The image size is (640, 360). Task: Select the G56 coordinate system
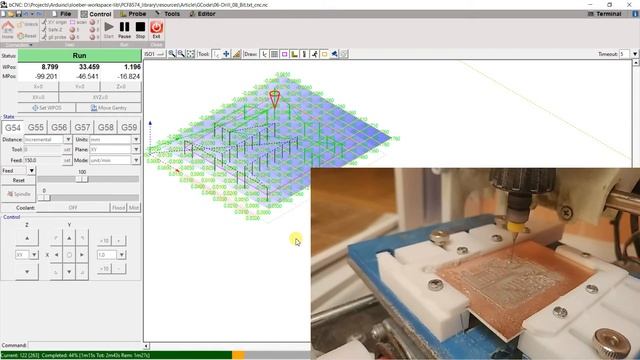tap(59, 127)
